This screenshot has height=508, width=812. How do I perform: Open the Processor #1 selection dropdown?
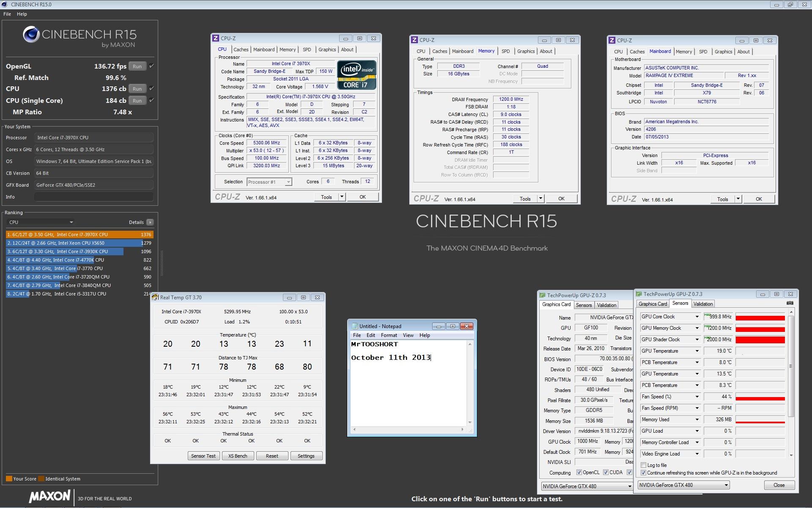click(x=269, y=182)
